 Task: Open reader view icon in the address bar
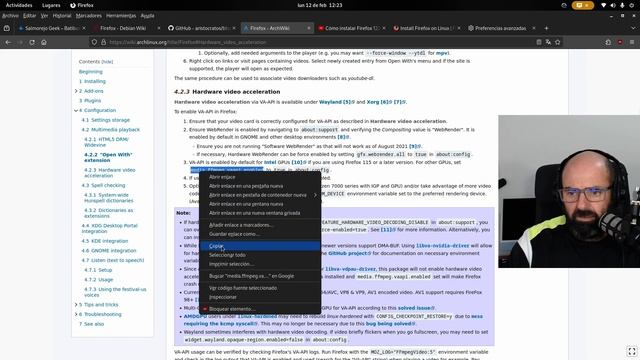coord(539,42)
